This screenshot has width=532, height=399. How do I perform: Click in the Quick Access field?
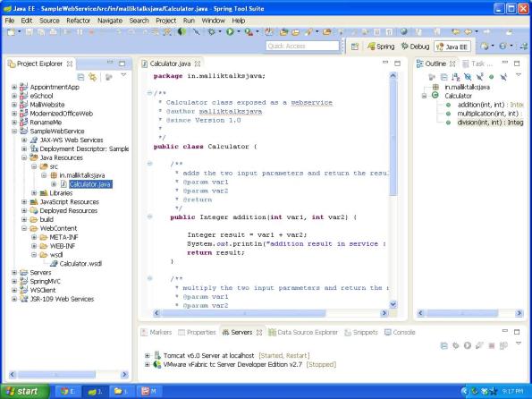(302, 46)
